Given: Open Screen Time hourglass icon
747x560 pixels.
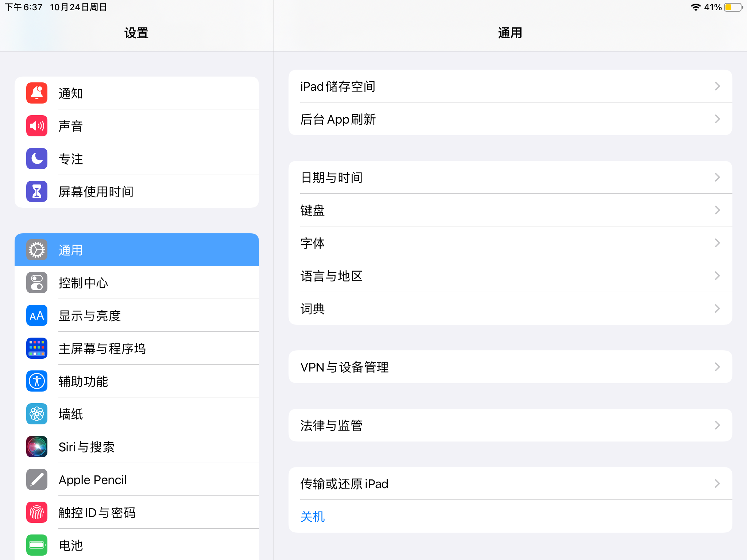Looking at the screenshot, I should click(37, 191).
